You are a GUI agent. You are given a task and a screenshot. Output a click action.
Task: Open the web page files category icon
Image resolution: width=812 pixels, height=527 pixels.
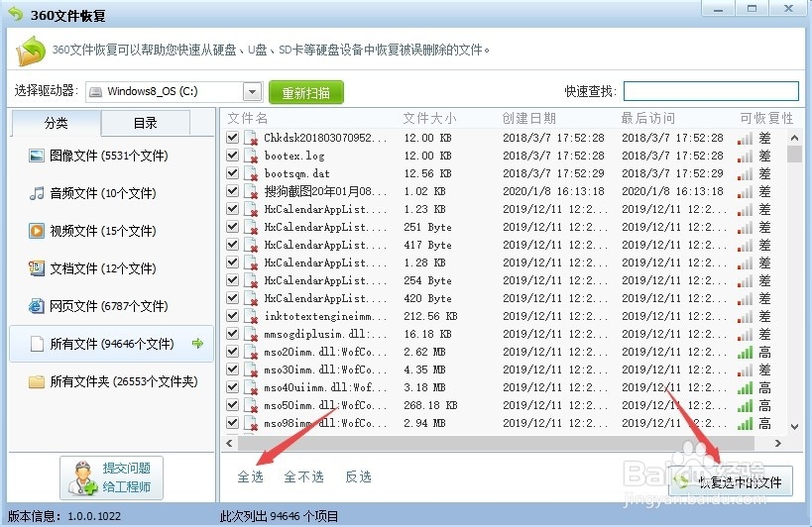pyautogui.click(x=37, y=306)
